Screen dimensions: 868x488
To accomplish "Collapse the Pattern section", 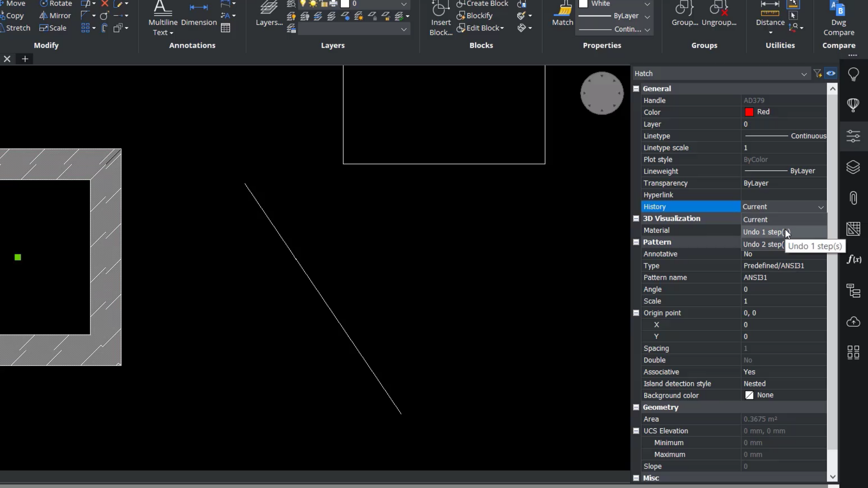I will click(x=637, y=242).
